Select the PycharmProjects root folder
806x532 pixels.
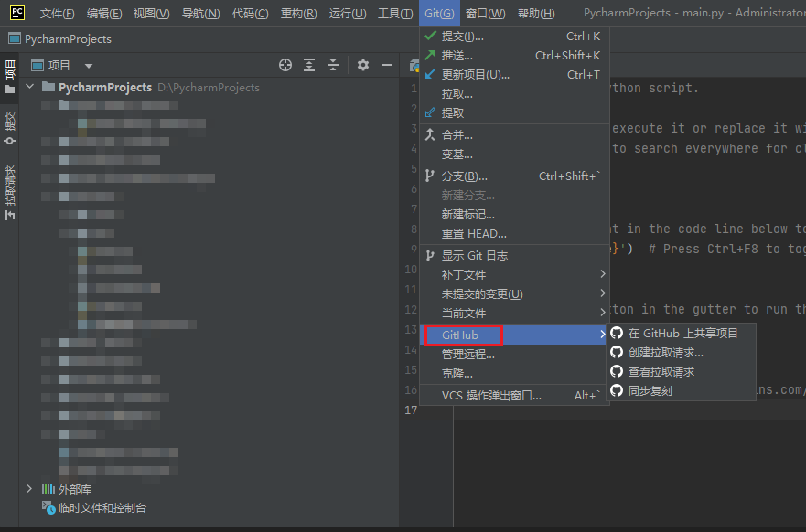point(105,88)
